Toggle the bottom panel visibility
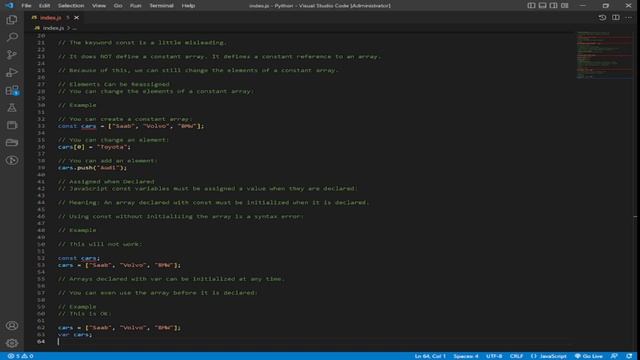The width and height of the screenshot is (640, 360). pos(542,5)
